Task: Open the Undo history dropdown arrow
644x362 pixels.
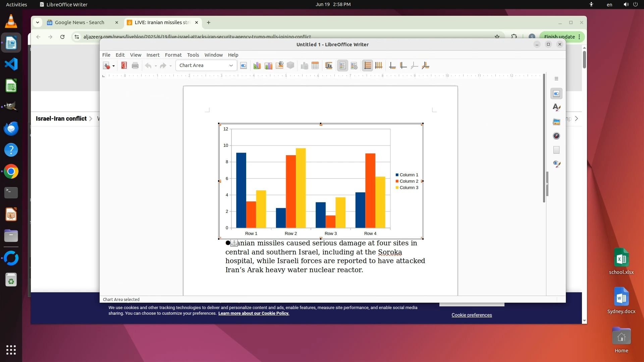Action: [156, 66]
